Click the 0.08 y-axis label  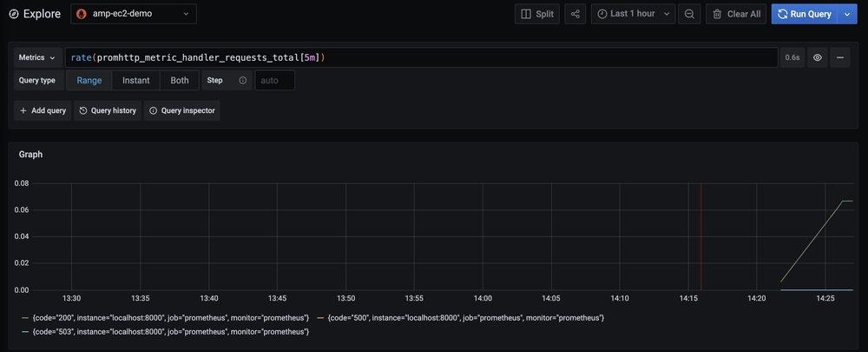[x=21, y=183]
